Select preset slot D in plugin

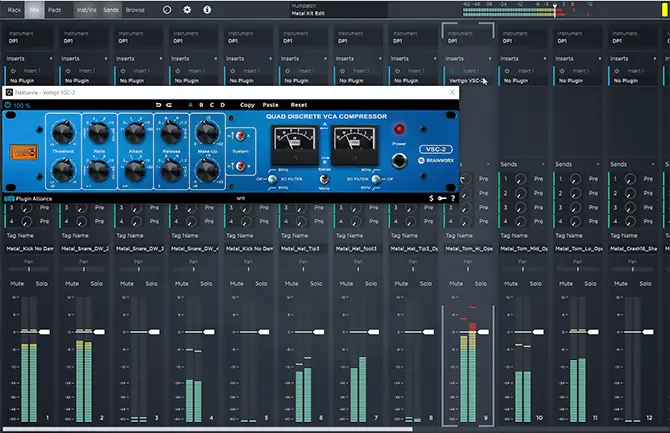(223, 105)
